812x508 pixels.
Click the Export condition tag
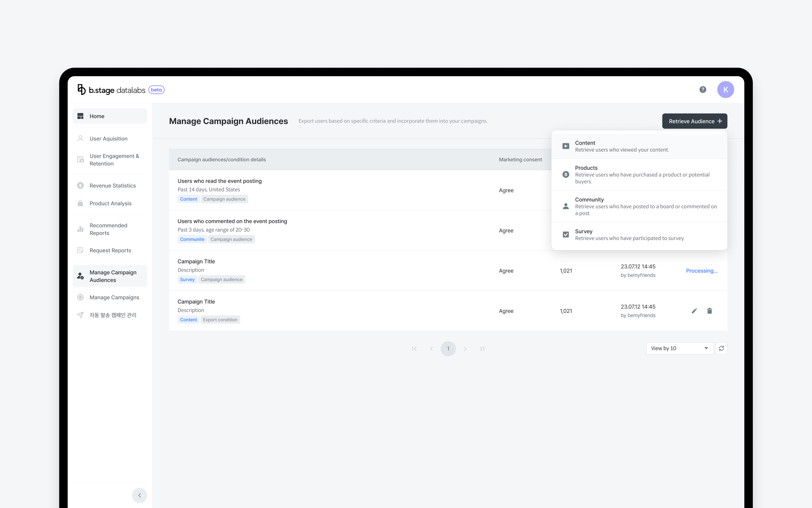click(220, 320)
